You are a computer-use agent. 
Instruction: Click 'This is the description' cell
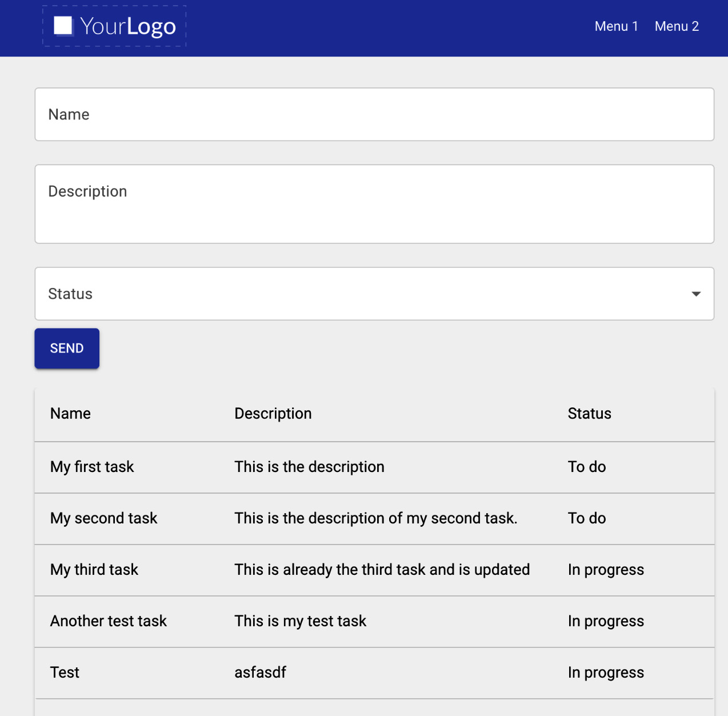(x=309, y=467)
